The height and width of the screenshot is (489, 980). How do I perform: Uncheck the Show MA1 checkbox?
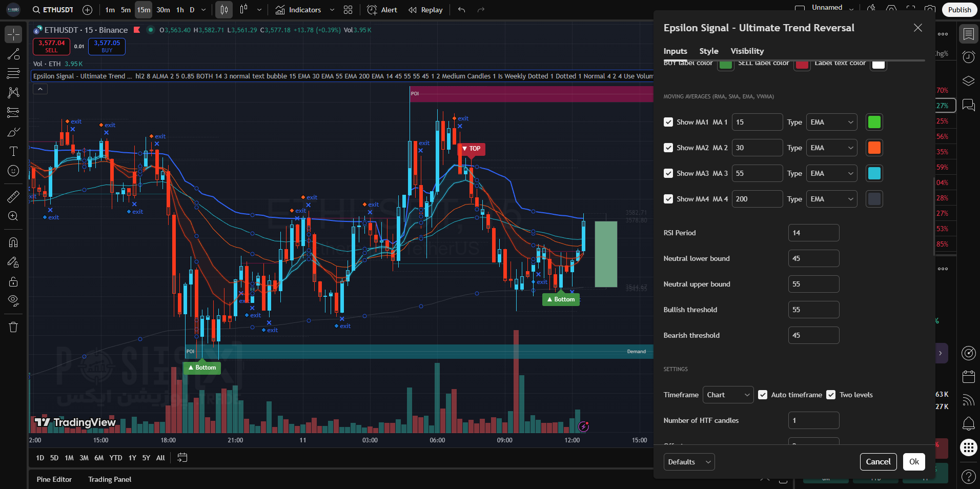click(x=668, y=122)
